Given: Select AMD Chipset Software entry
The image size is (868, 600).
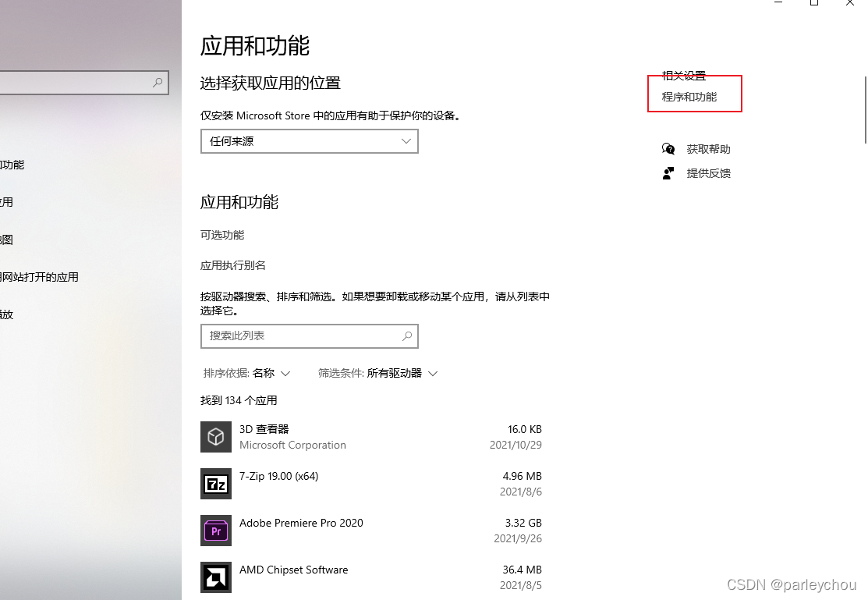Looking at the screenshot, I should click(x=371, y=577).
